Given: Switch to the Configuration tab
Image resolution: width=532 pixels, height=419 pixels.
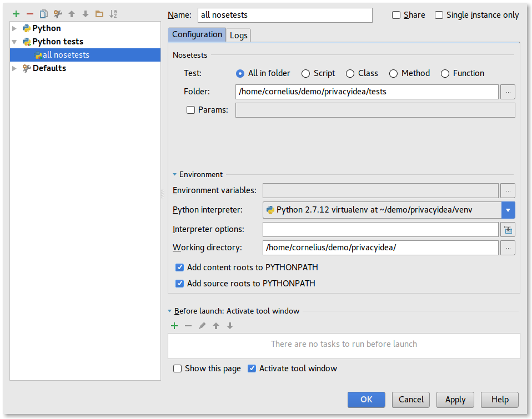Looking at the screenshot, I should point(197,34).
